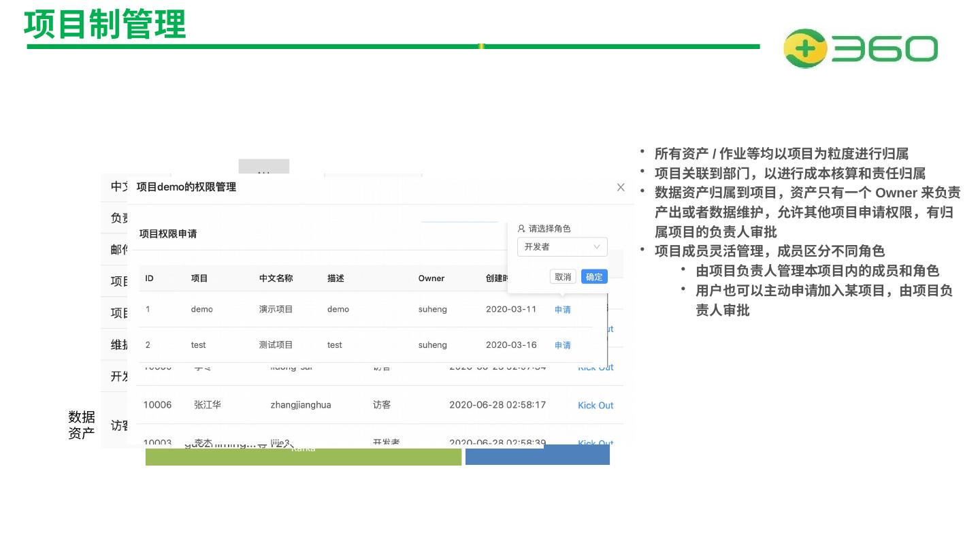This screenshot has width=980, height=552.
Task: Click the user icon beside 请选择角色
Action: [521, 229]
